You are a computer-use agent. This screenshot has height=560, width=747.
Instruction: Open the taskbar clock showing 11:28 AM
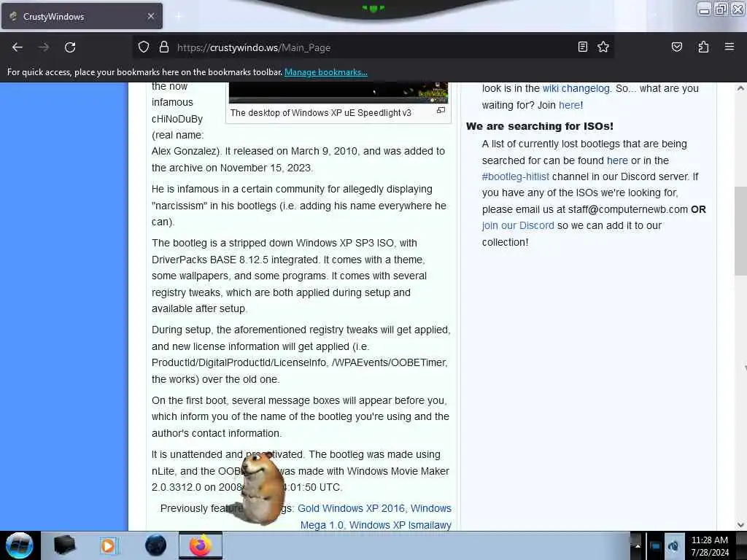[x=709, y=546]
